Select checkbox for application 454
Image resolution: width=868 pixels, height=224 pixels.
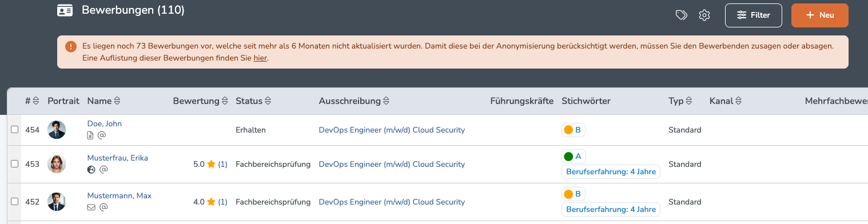(15, 130)
